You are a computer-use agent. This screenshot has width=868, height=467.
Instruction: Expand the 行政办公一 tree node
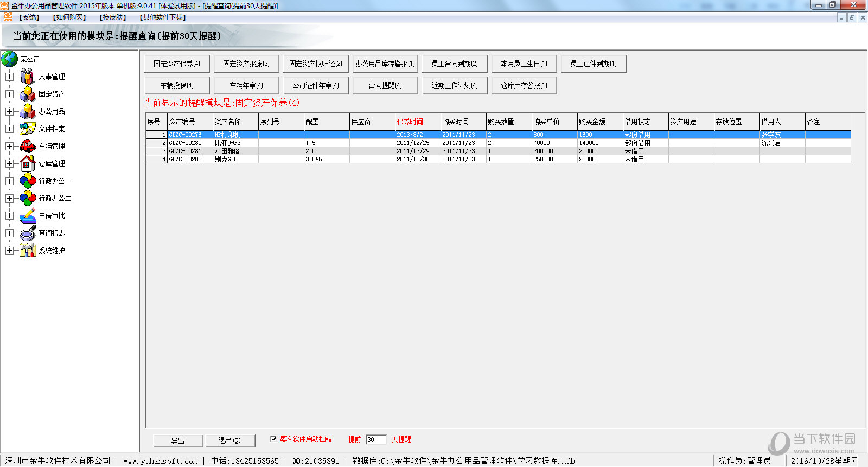click(x=9, y=181)
